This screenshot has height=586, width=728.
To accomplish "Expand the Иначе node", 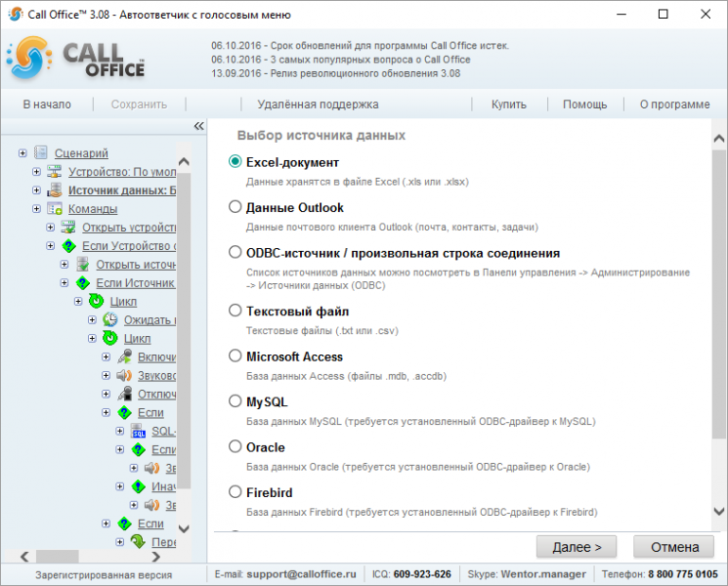I will coord(120,486).
